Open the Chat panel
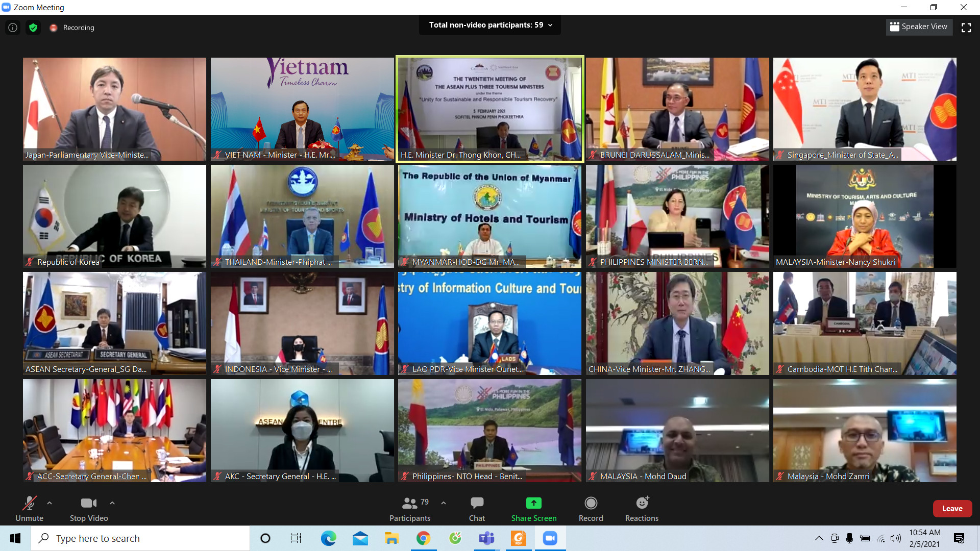This screenshot has height=551, width=980. 477,509
